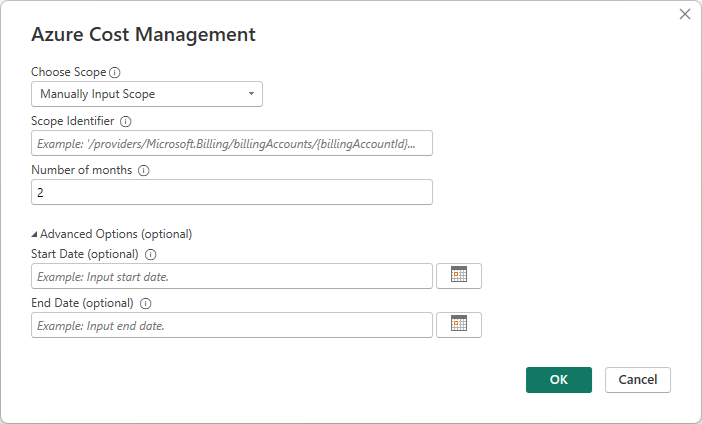
Task: Open the Manually Input Scope dropdown
Action: [x=147, y=94]
